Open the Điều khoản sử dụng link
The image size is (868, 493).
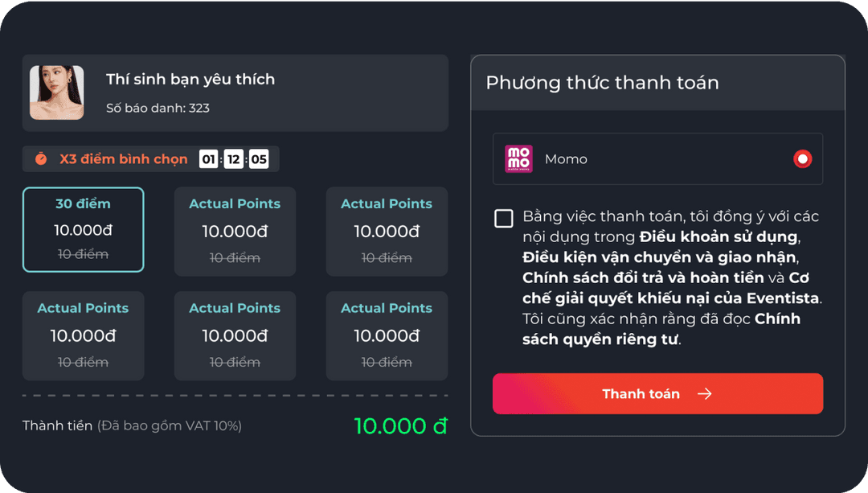[x=718, y=236]
